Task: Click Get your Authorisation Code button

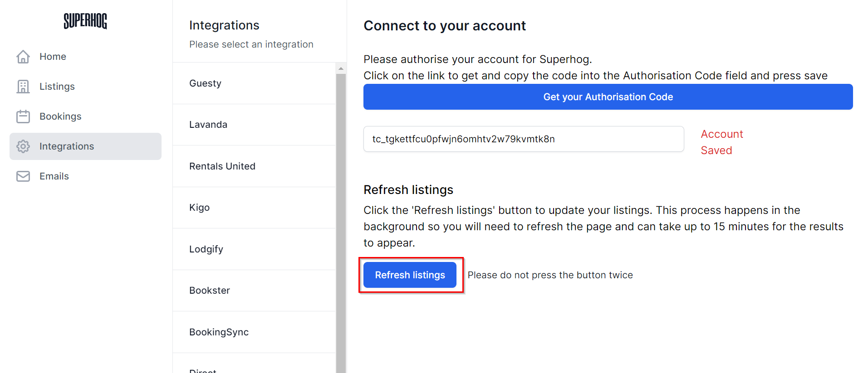Action: (608, 97)
